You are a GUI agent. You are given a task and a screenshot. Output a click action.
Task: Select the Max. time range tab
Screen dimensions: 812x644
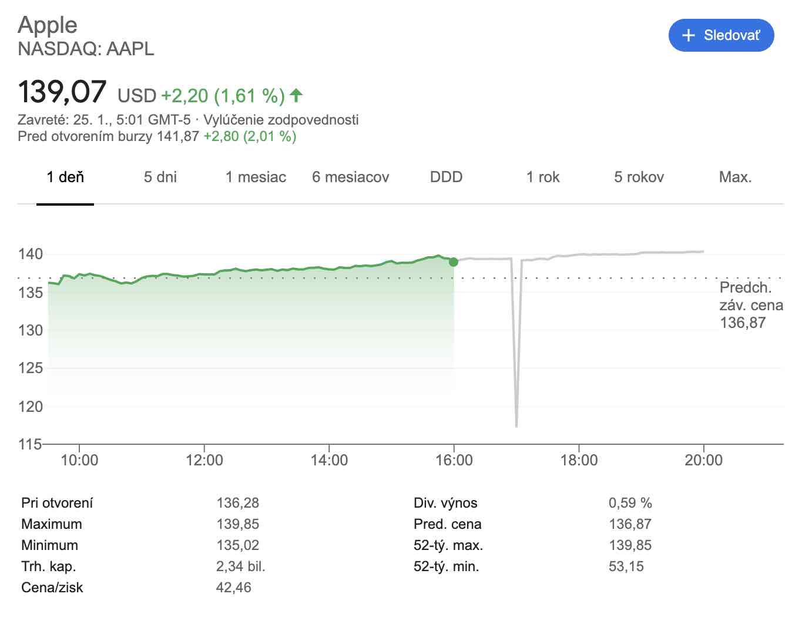735,177
